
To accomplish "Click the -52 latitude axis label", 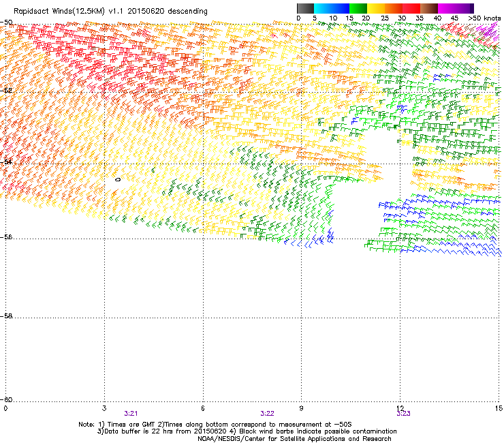I will click(6, 91).
